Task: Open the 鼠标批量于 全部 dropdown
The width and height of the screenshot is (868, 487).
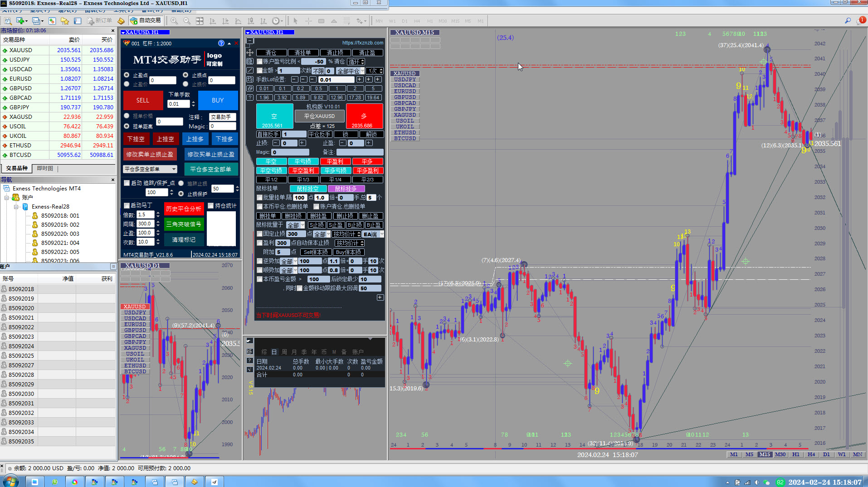Action: click(296, 225)
